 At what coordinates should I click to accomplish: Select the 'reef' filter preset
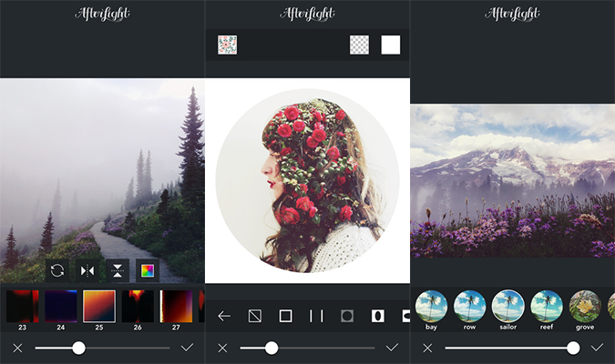(x=547, y=306)
